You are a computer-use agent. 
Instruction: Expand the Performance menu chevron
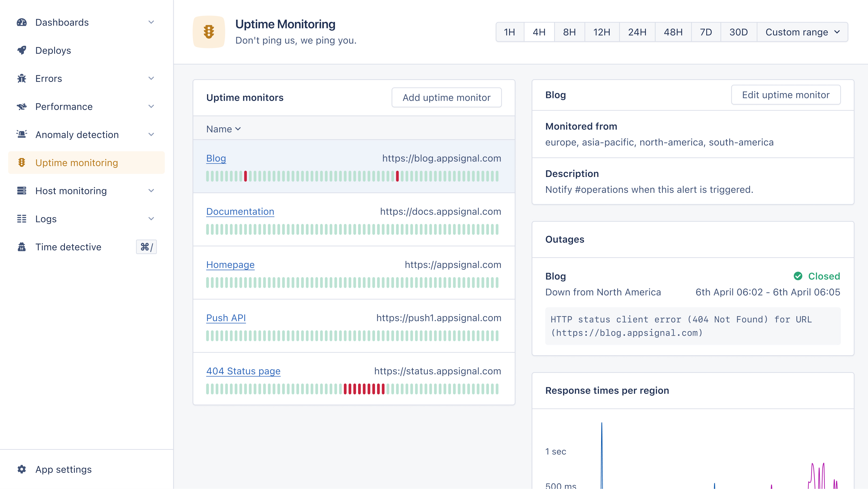point(151,107)
